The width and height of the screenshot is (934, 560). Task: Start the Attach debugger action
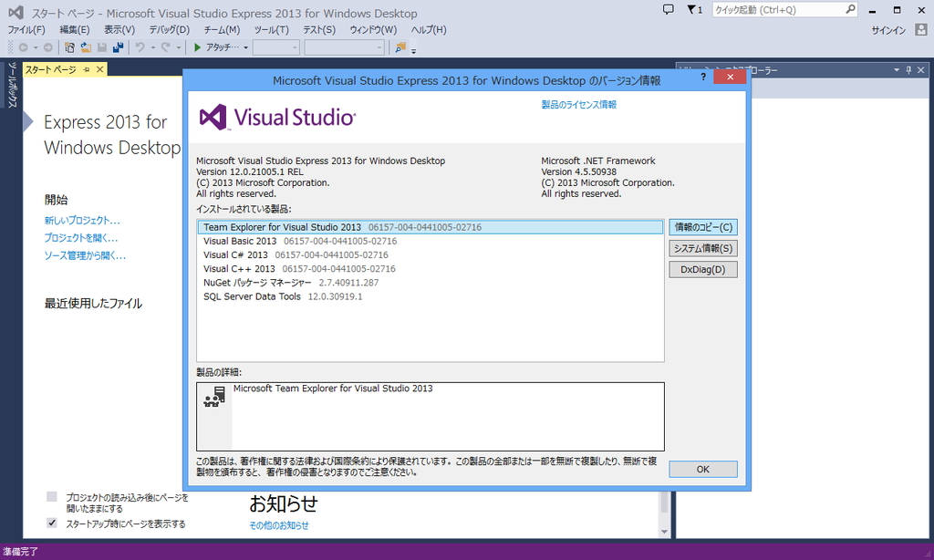click(213, 47)
